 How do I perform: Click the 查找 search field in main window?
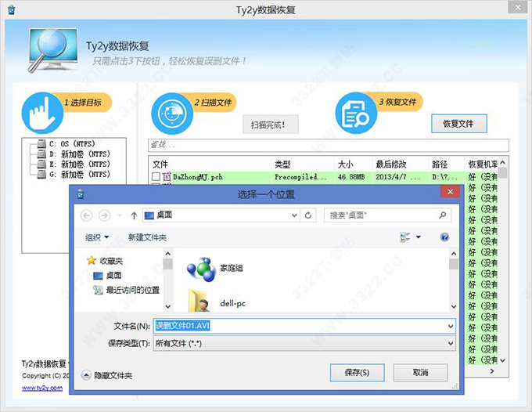(329, 145)
